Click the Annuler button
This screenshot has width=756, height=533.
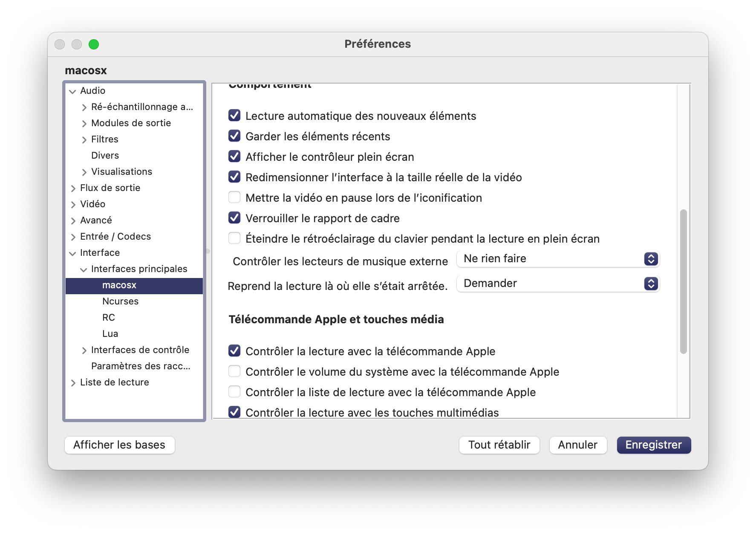coord(577,445)
